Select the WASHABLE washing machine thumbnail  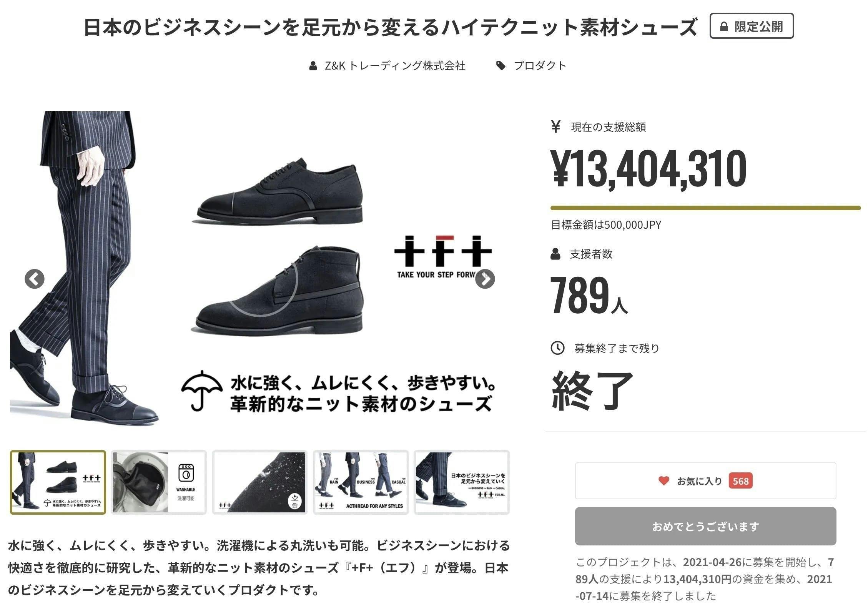tap(159, 482)
